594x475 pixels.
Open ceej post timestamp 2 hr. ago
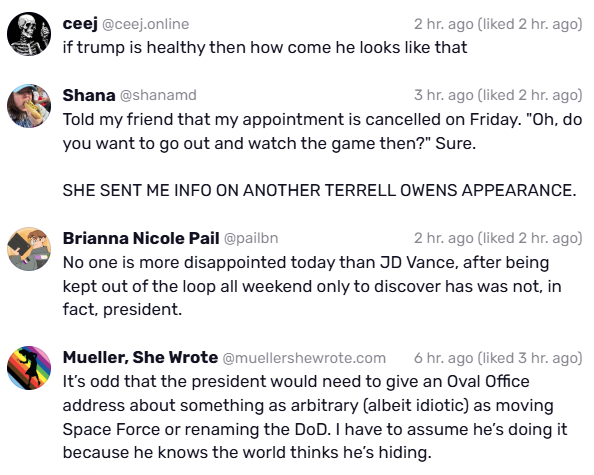(444, 24)
